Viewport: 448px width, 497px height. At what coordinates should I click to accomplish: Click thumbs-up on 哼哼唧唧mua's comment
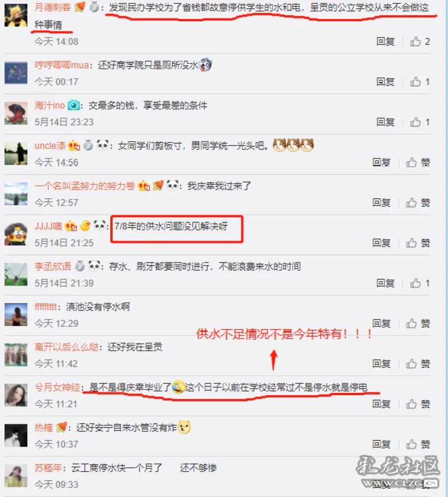[x=419, y=82]
